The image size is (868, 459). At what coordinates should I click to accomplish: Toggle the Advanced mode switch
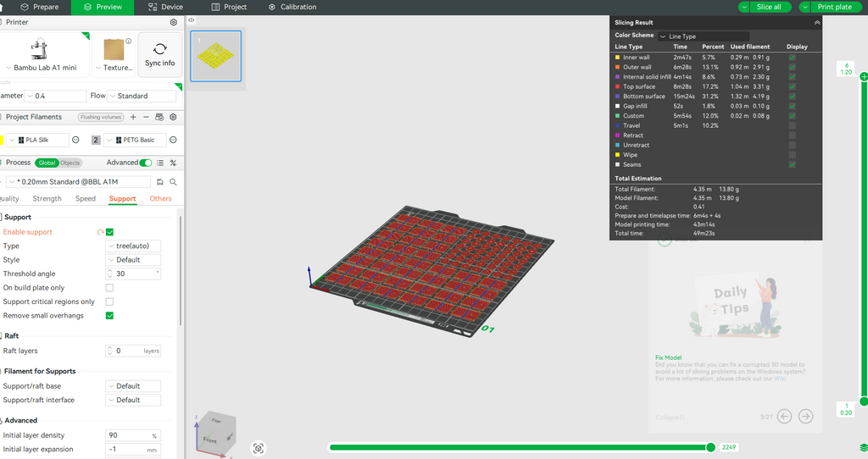point(146,163)
